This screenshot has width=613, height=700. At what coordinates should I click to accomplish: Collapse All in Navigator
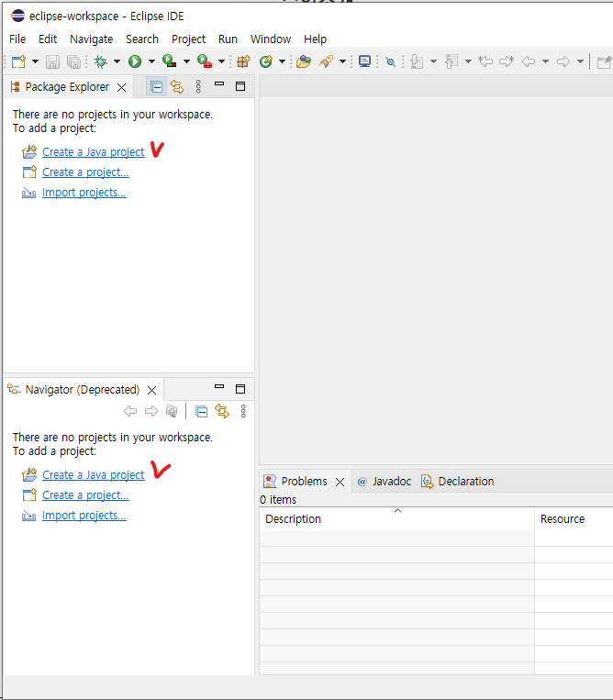coord(201,411)
